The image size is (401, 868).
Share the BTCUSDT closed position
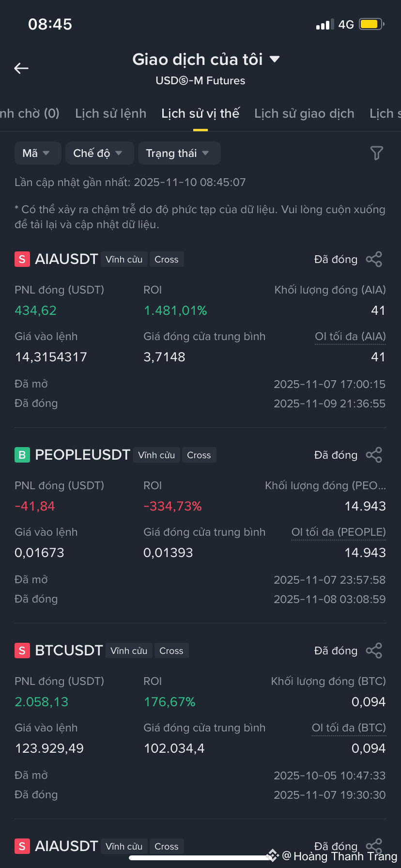pyautogui.click(x=374, y=651)
